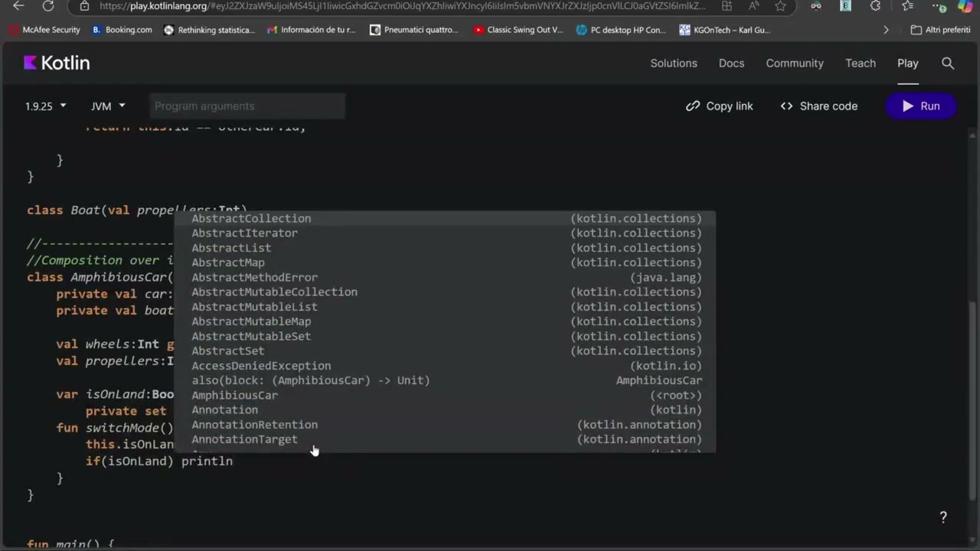Choose AbstractList from autocomplete
The image size is (980, 551).
[445, 248]
